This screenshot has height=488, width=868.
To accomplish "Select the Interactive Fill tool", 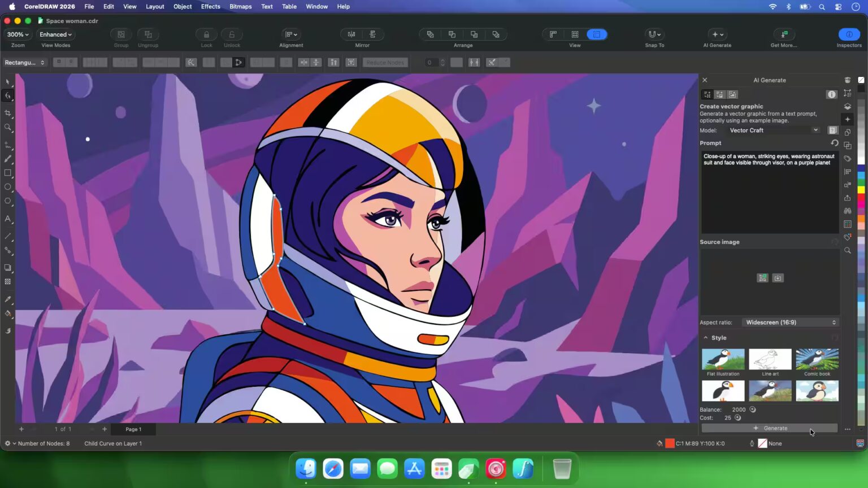I will click(x=8, y=313).
